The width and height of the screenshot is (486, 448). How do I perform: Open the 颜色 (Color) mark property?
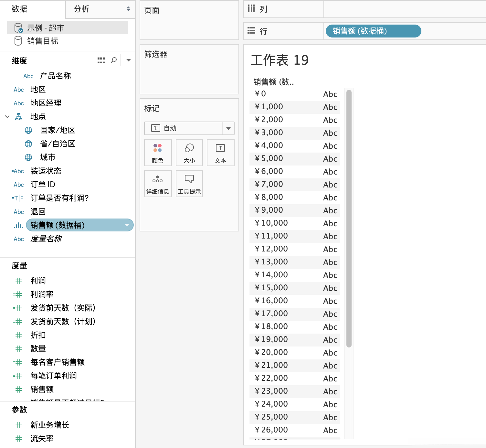coord(158,153)
